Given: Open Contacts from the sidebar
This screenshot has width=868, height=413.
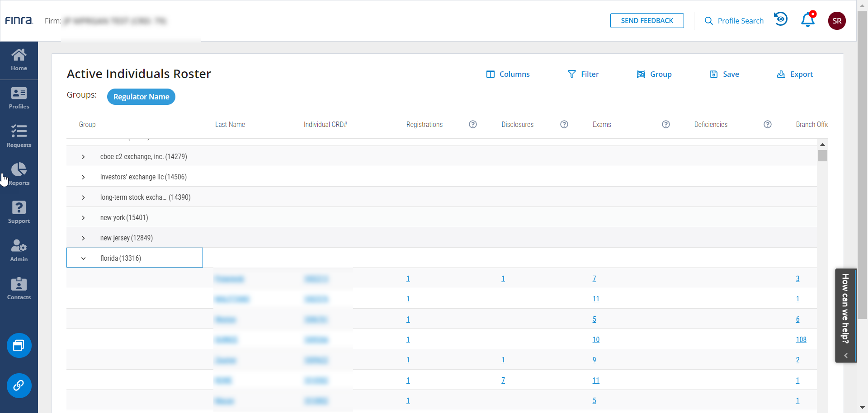Looking at the screenshot, I should 19,289.
